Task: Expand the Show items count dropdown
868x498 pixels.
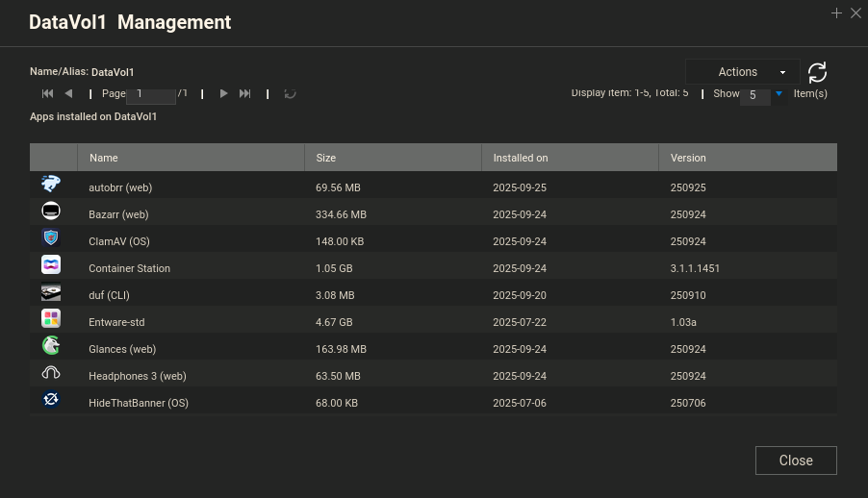Action: point(779,94)
